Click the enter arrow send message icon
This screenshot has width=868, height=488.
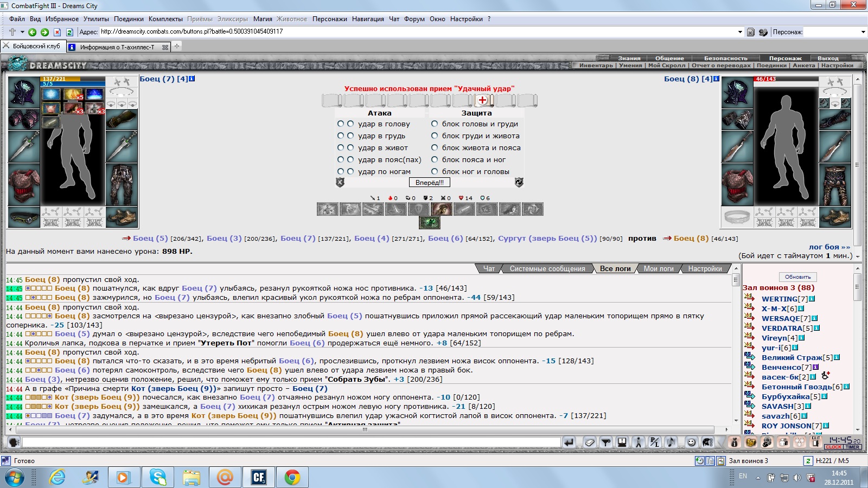click(x=569, y=442)
